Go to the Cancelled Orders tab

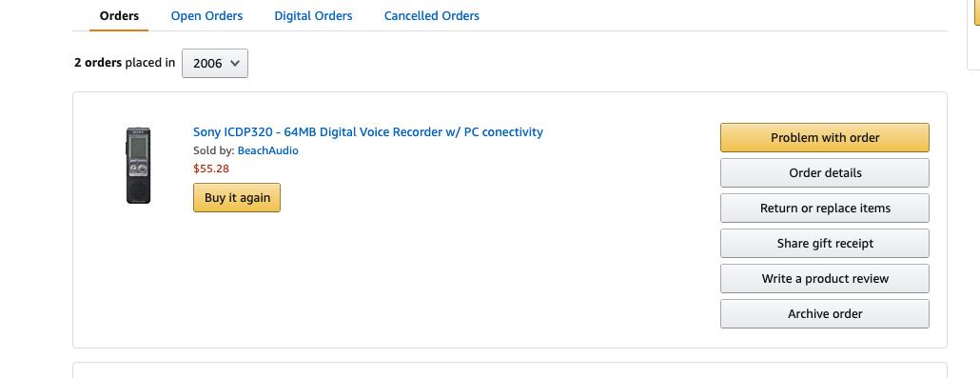(432, 15)
